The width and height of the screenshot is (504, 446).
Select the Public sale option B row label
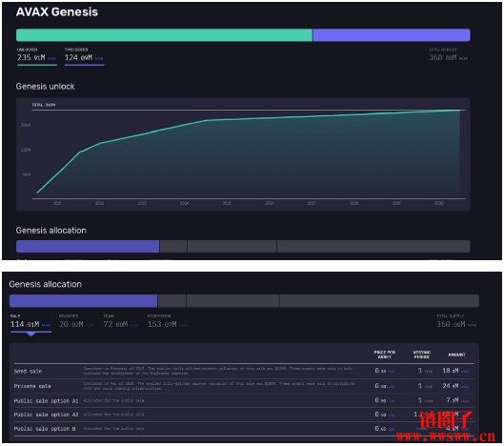pyautogui.click(x=45, y=429)
